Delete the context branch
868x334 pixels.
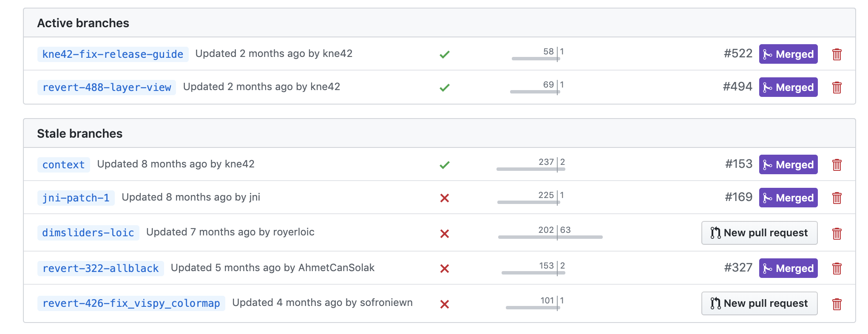[837, 164]
